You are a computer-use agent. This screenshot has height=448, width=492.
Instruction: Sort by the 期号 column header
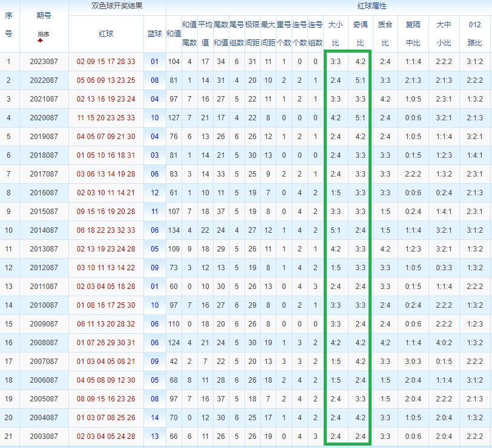44,15
